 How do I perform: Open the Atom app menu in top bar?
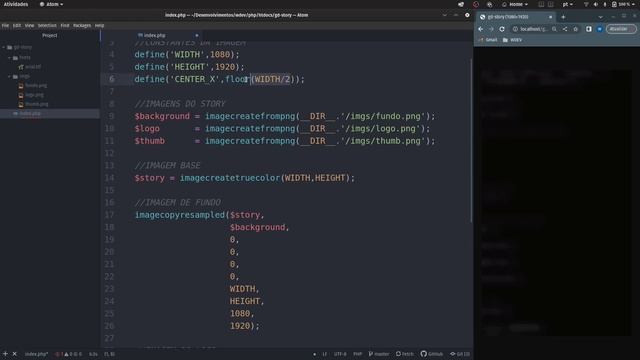tap(51, 4)
